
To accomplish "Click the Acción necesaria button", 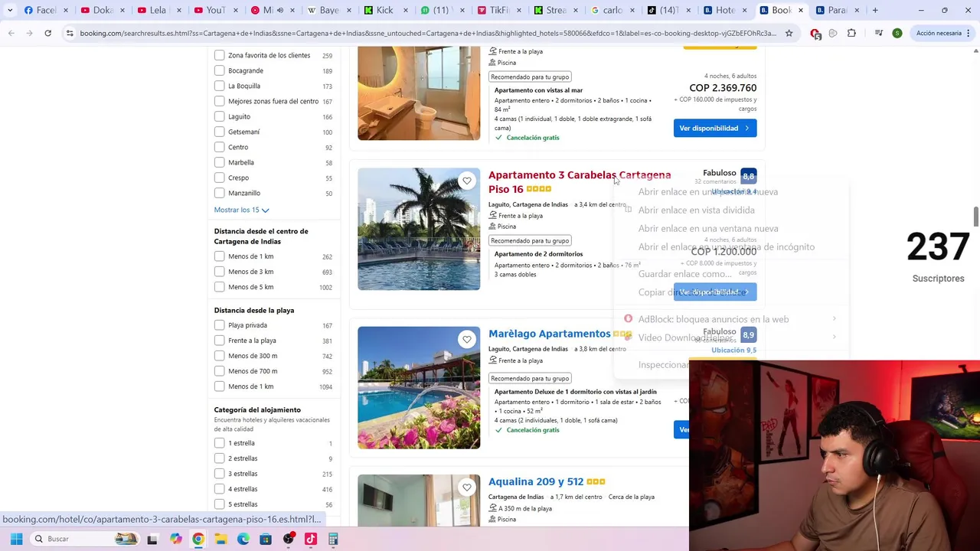I will (939, 33).
